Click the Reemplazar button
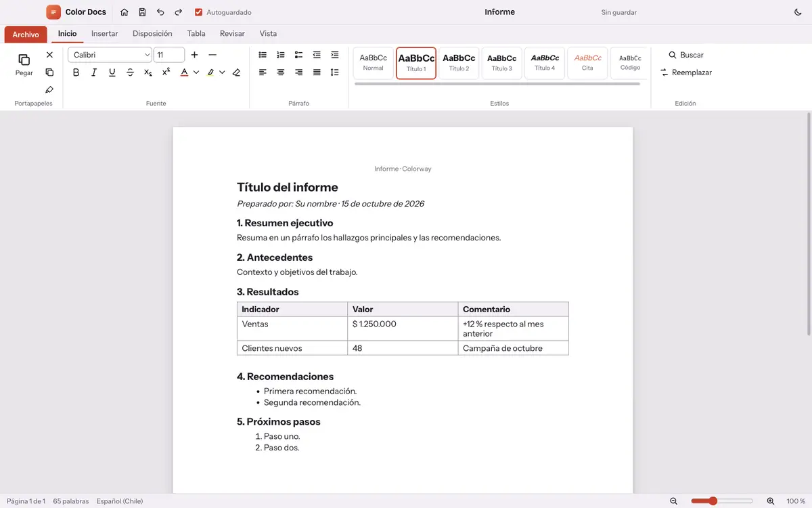This screenshot has height=508, width=812. (x=686, y=72)
